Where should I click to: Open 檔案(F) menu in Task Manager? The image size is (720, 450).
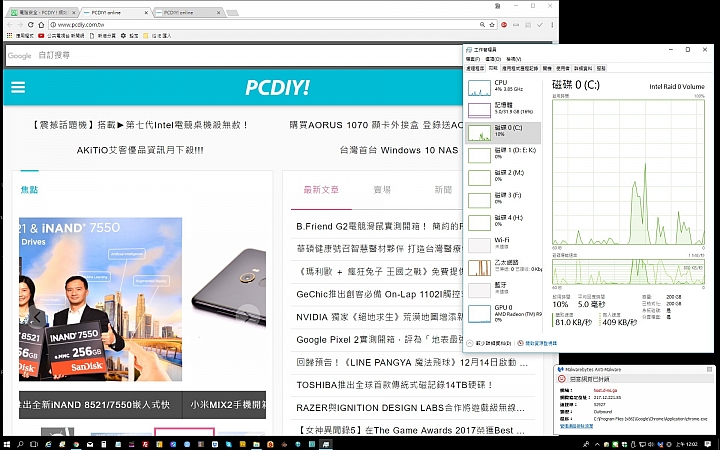[473, 59]
